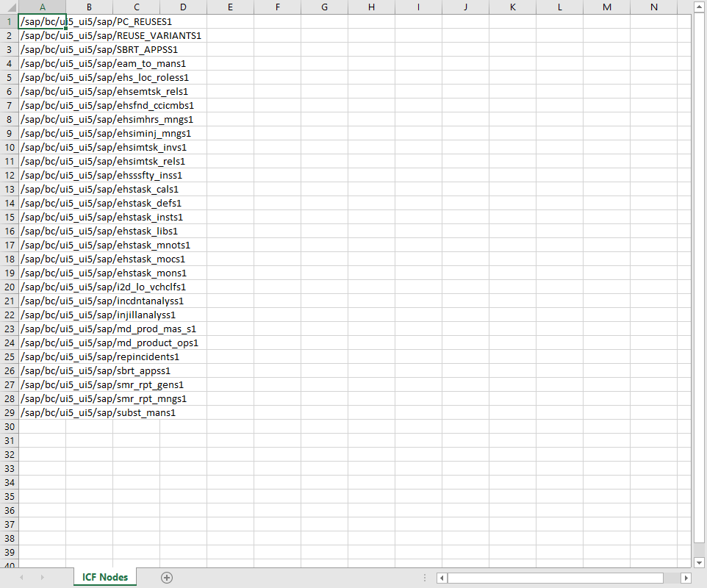
Task: Select column B header
Action: (89, 7)
